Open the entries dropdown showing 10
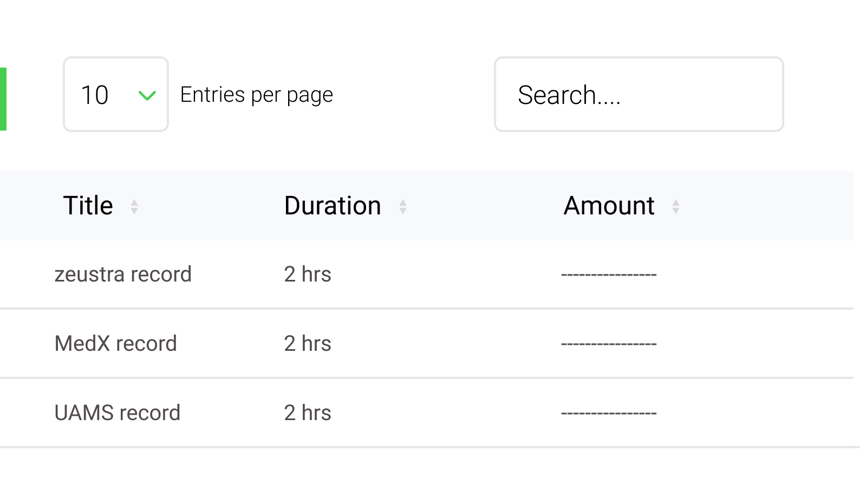 point(115,95)
